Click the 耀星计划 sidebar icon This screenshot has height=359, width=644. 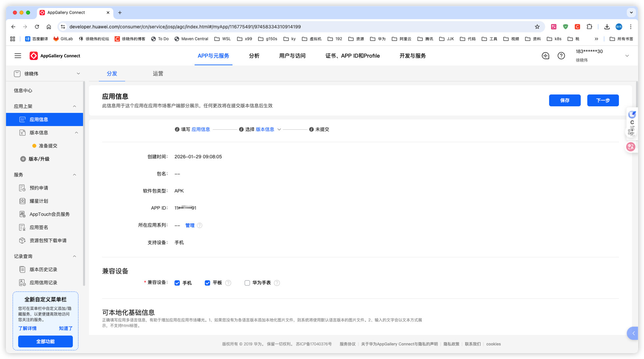[22, 201]
